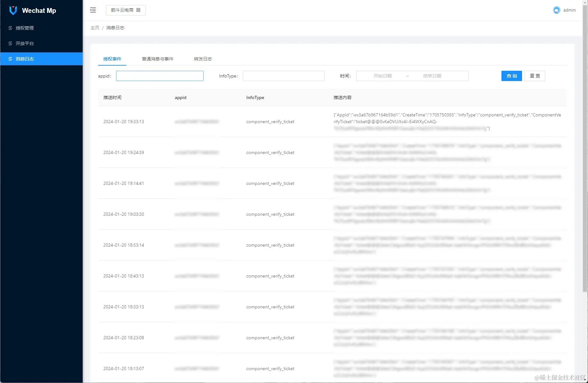
Task: Go to 主页 via breadcrumb
Action: [95, 28]
